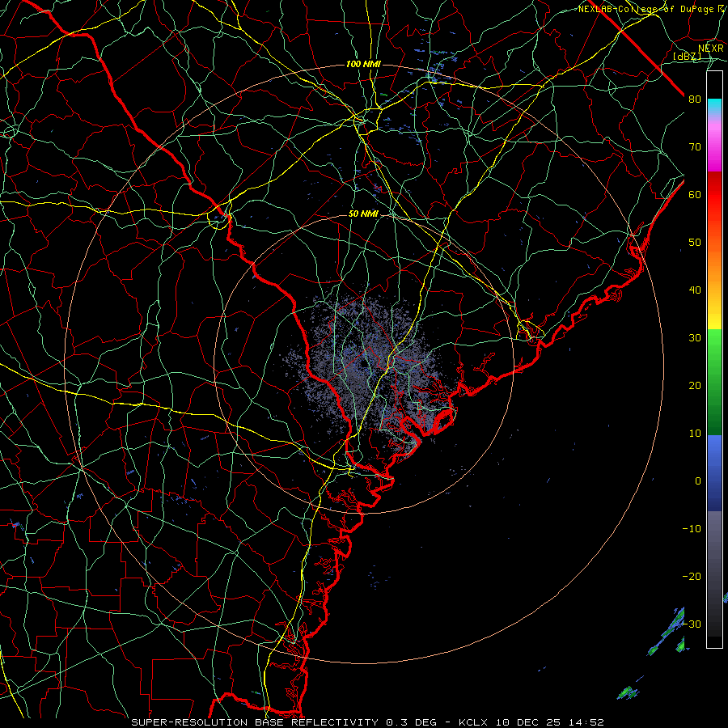Viewport: 728px width, 728px height.
Task: Click the "40" value on dBZ scale
Action: click(x=695, y=290)
